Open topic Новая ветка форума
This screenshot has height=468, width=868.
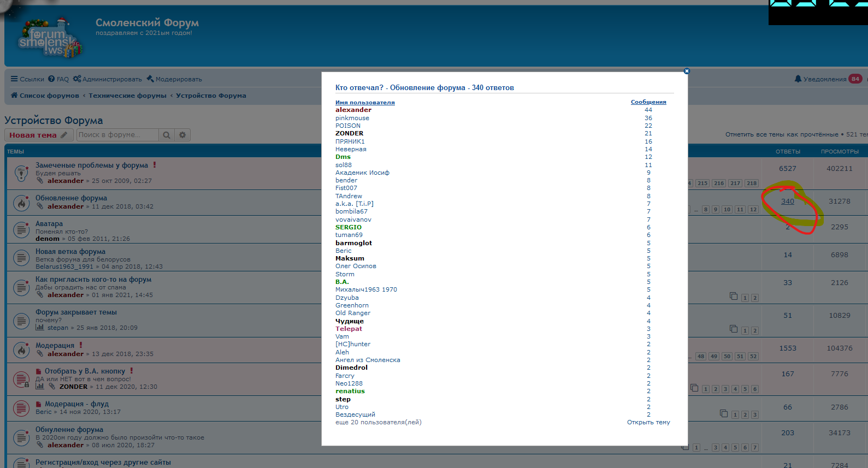70,251
